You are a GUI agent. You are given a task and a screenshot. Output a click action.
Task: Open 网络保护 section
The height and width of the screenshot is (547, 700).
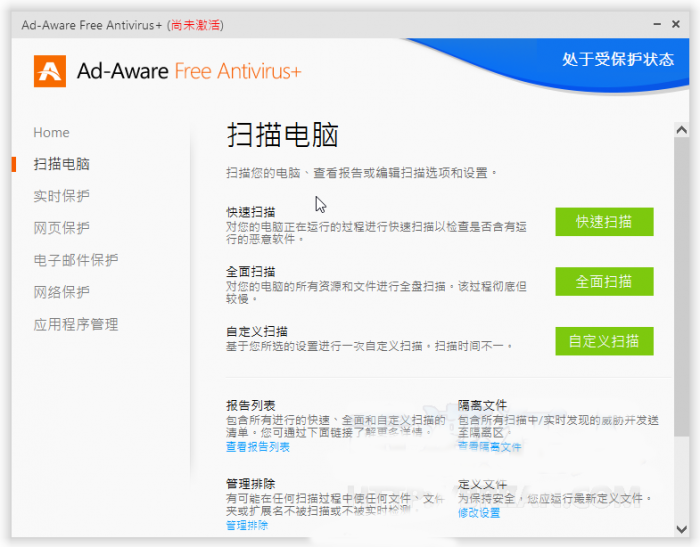[x=62, y=292]
